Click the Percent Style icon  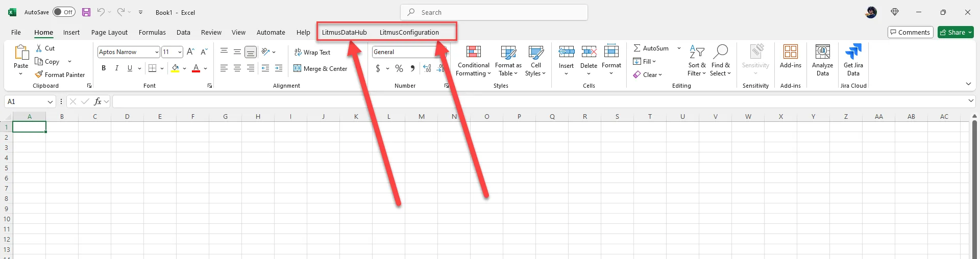(399, 68)
